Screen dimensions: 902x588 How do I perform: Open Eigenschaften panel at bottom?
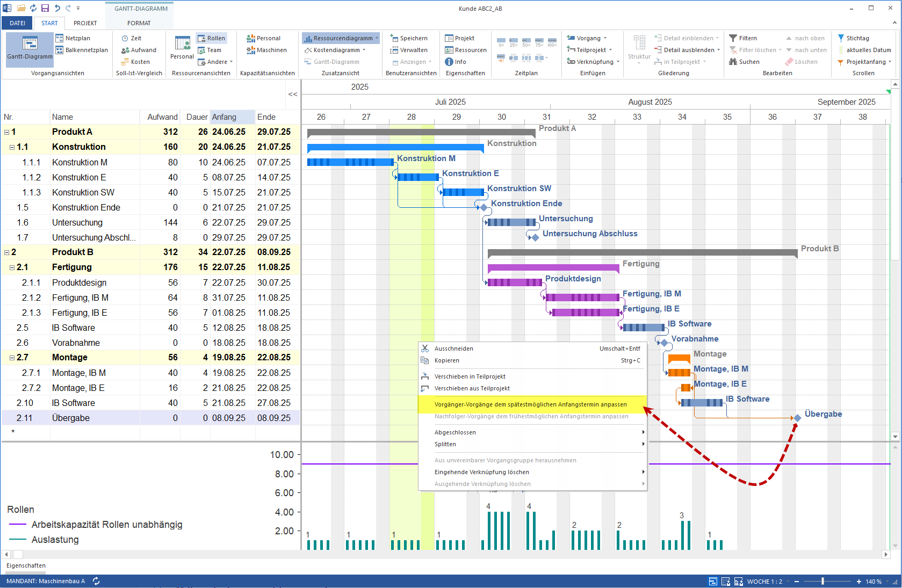pyautogui.click(x=26, y=565)
